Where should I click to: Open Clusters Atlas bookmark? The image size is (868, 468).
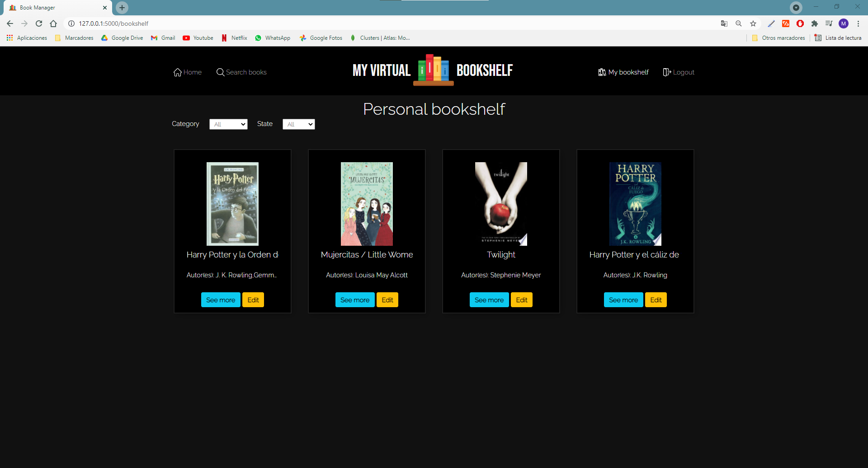[380, 38]
